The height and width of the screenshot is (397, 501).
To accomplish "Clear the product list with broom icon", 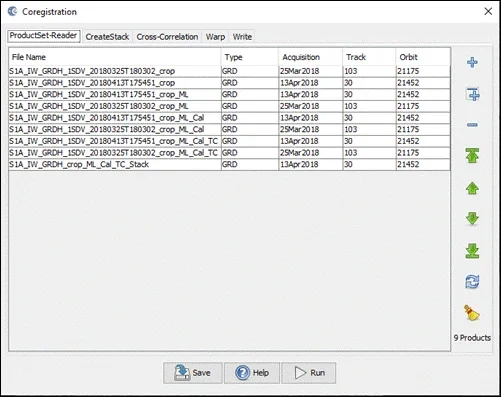I will [x=472, y=313].
